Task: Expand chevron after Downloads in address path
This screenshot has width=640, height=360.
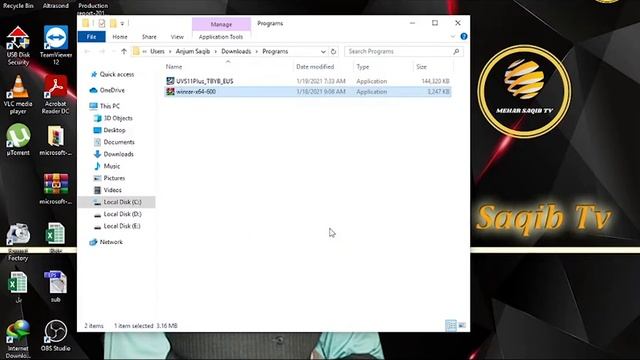Action: 257,51
